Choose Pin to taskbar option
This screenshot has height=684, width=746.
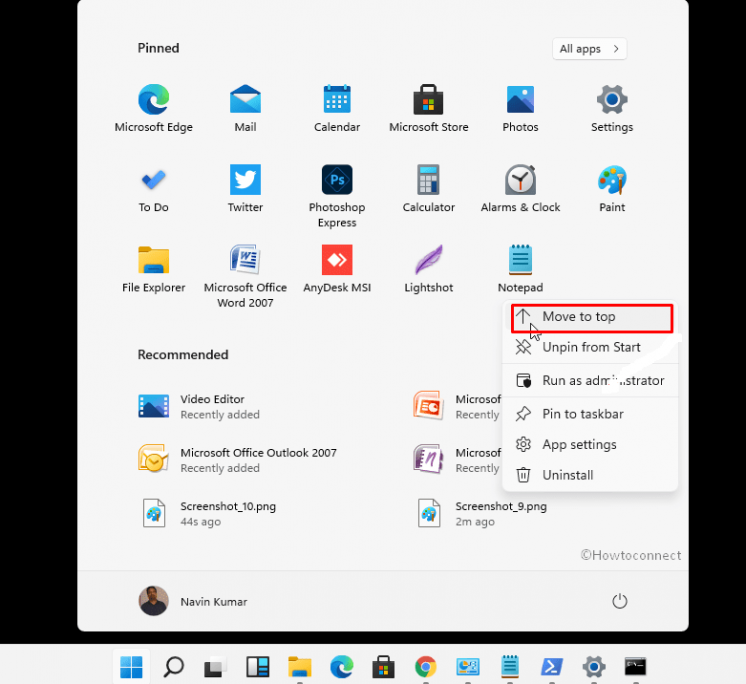(590, 414)
